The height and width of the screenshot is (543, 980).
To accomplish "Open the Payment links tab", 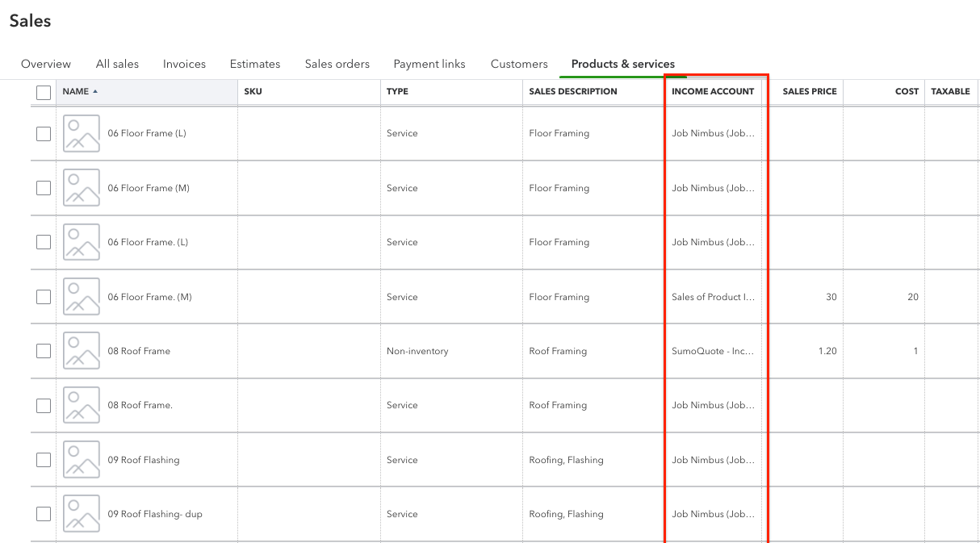I will pyautogui.click(x=429, y=64).
